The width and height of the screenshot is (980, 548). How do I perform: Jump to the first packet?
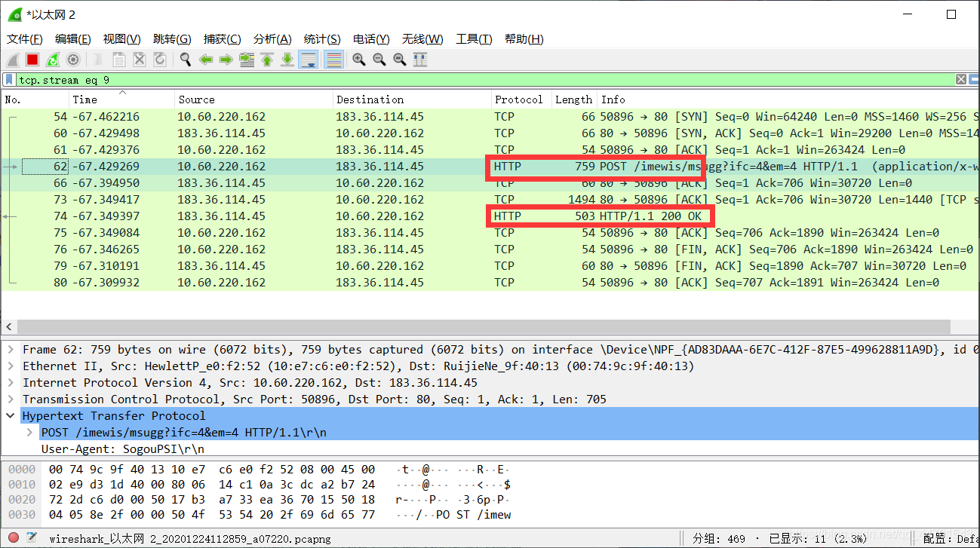(x=267, y=60)
